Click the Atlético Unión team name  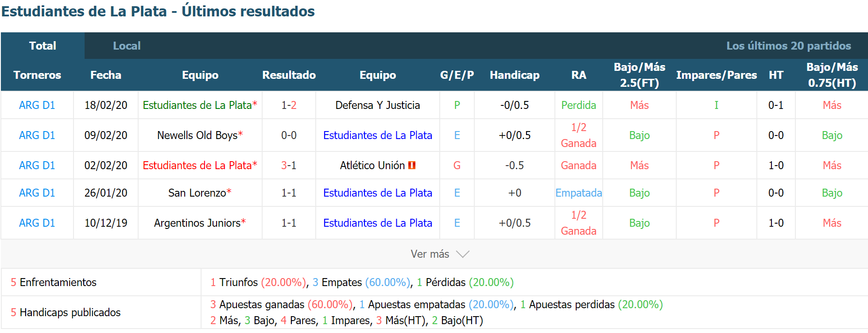coord(372,166)
